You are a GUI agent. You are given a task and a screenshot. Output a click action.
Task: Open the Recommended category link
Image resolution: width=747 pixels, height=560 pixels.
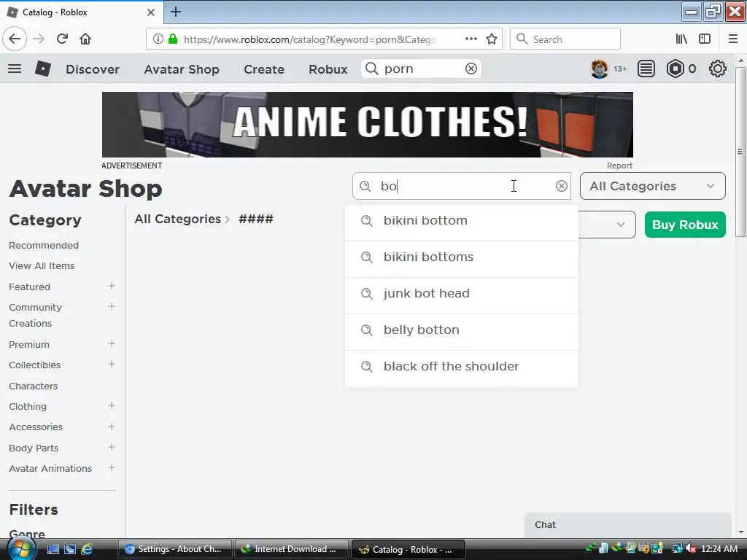pyautogui.click(x=44, y=245)
